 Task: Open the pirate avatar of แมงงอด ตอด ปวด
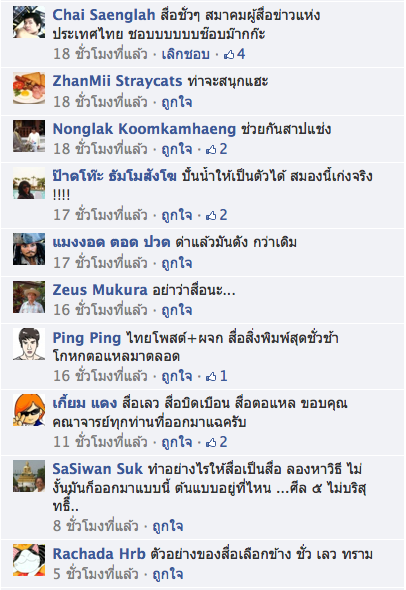click(x=29, y=249)
